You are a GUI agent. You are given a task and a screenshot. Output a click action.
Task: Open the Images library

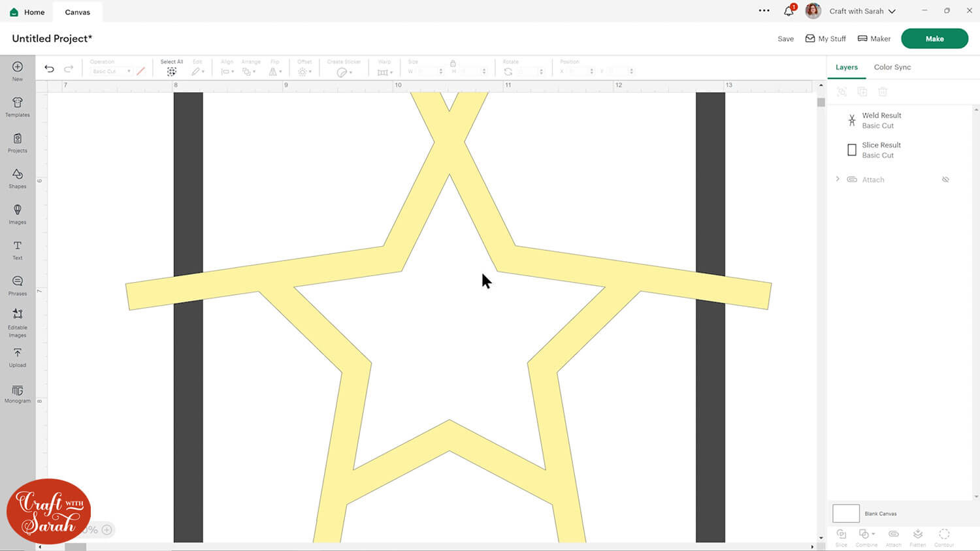click(x=18, y=214)
